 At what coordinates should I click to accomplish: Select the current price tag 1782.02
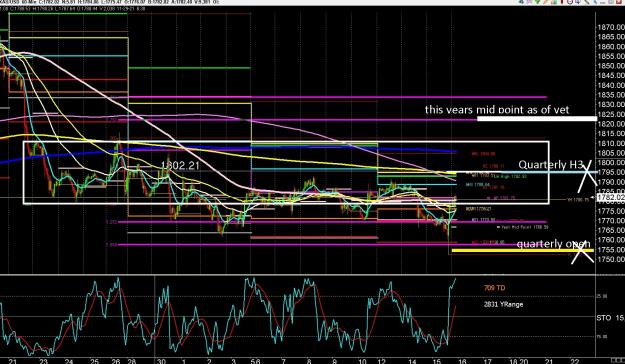tap(611, 197)
